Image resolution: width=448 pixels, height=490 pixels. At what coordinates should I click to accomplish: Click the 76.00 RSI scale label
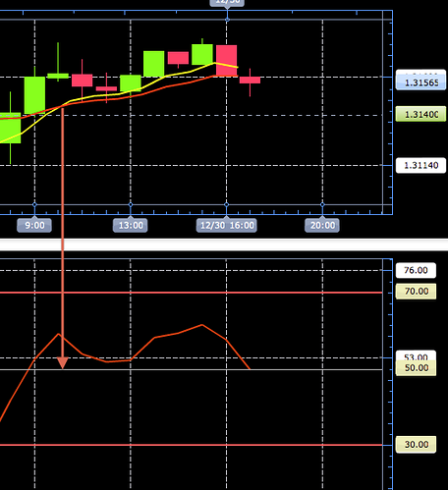[x=416, y=270]
